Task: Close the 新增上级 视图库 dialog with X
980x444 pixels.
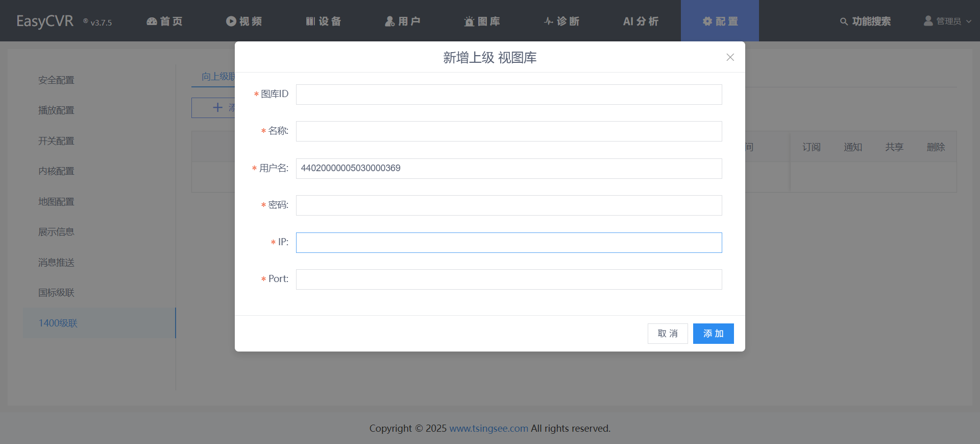Action: 730,57
